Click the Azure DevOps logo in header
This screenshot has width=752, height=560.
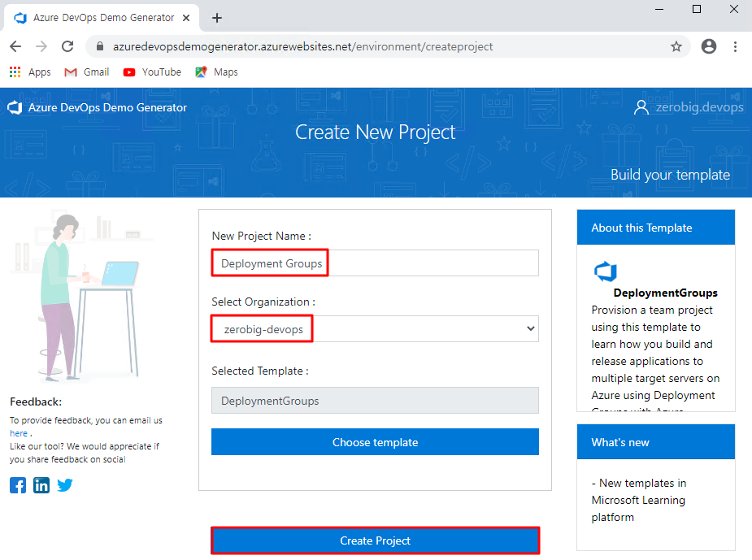click(x=15, y=107)
